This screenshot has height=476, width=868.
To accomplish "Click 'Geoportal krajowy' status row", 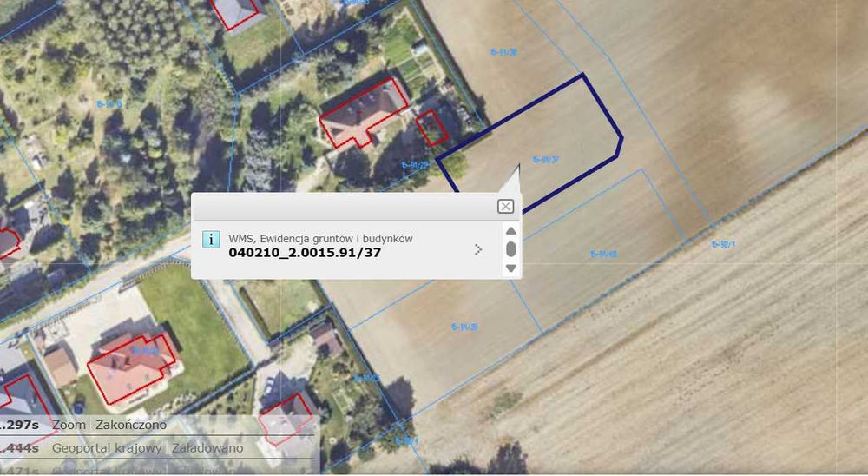I will pyautogui.click(x=107, y=447).
